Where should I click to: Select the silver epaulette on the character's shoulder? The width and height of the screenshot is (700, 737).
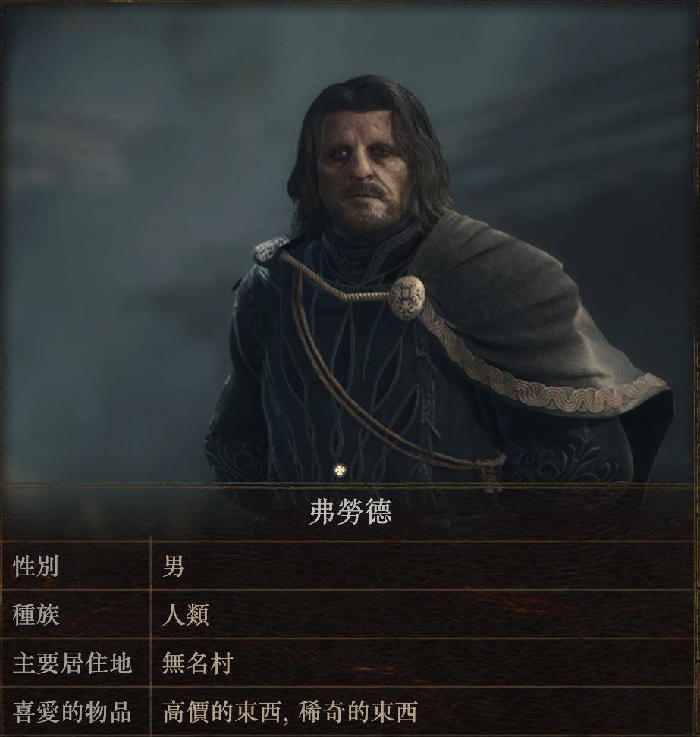(x=272, y=249)
